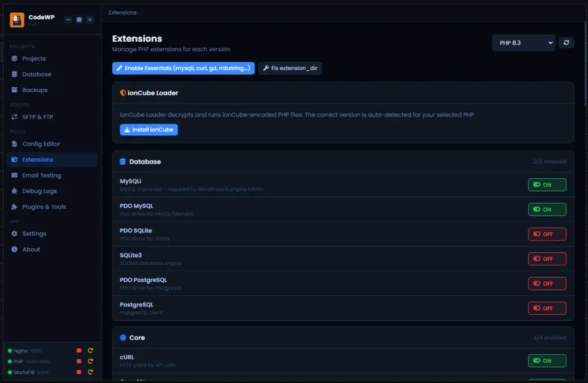Click the CodeWP app logo icon
Viewport: 588px width, 383px height.
click(17, 20)
